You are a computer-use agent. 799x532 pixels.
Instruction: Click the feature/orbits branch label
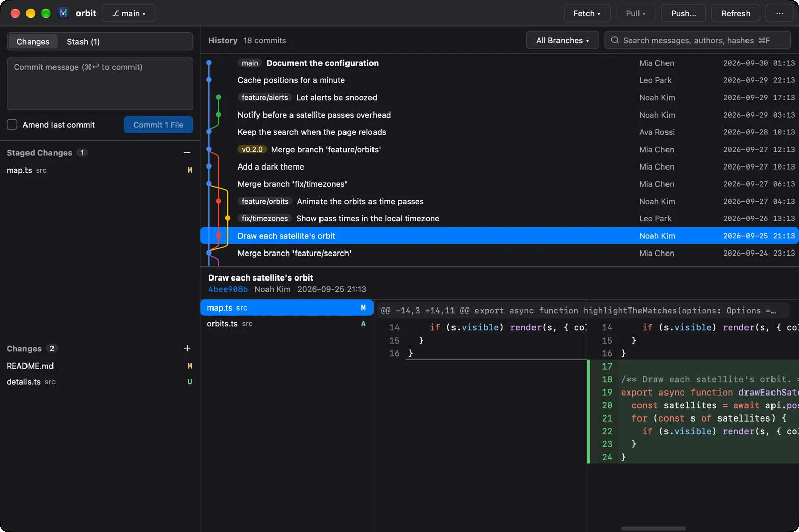[x=265, y=201]
